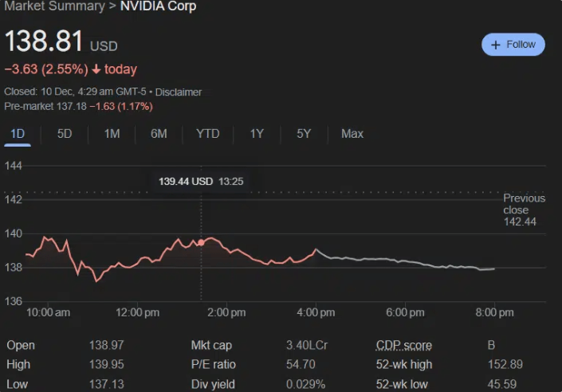562x392 pixels.
Task: Click the CDP score label
Action: tap(404, 345)
